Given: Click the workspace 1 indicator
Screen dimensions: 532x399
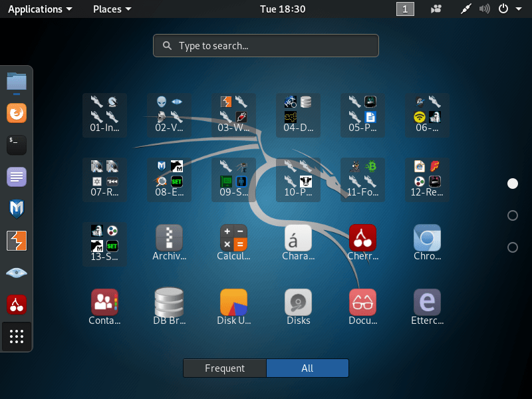Looking at the screenshot, I should (405, 9).
